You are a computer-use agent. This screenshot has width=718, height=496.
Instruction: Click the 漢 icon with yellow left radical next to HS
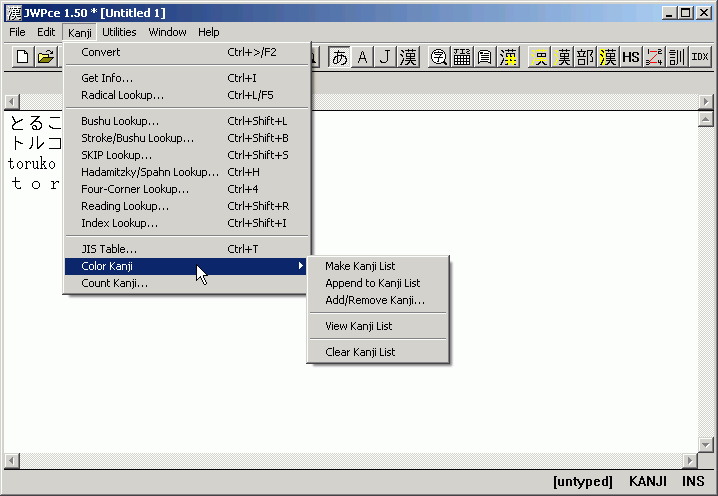click(x=608, y=57)
